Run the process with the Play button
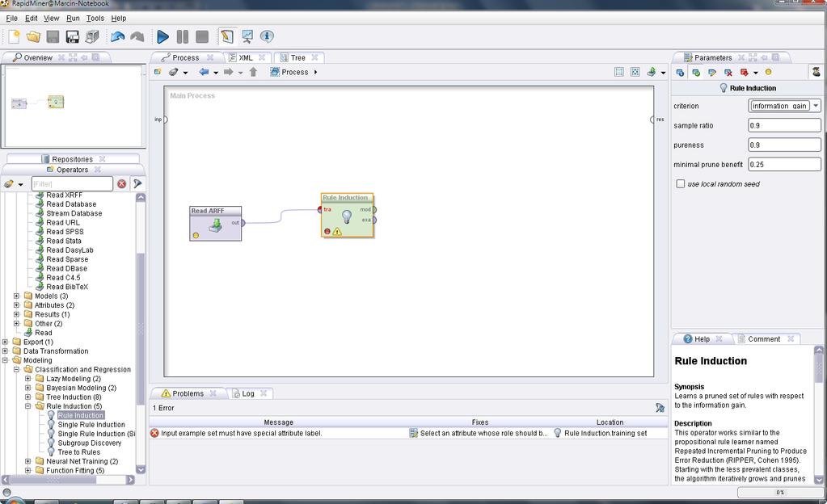Viewport: 827px width, 504px height. (163, 36)
